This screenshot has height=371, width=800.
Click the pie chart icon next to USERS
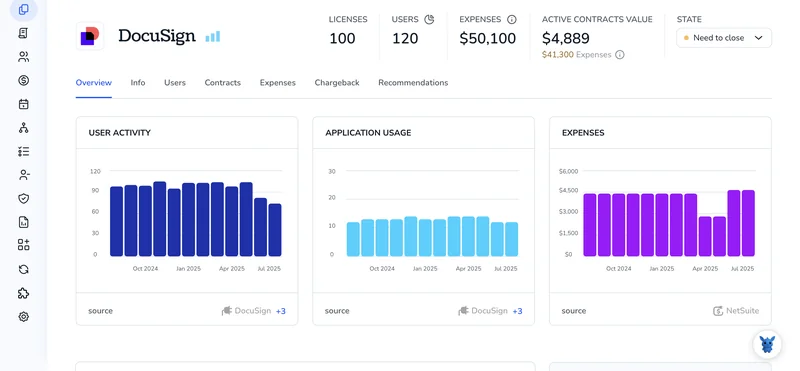tap(429, 19)
